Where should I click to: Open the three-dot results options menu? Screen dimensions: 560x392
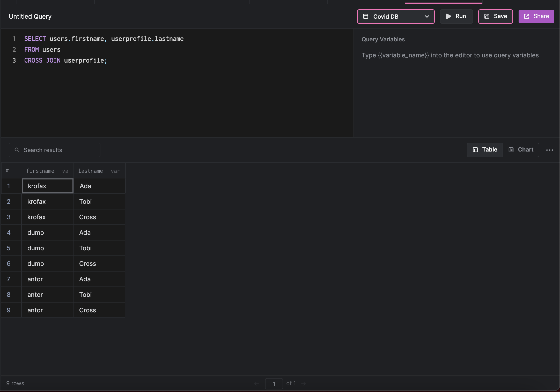tap(549, 150)
